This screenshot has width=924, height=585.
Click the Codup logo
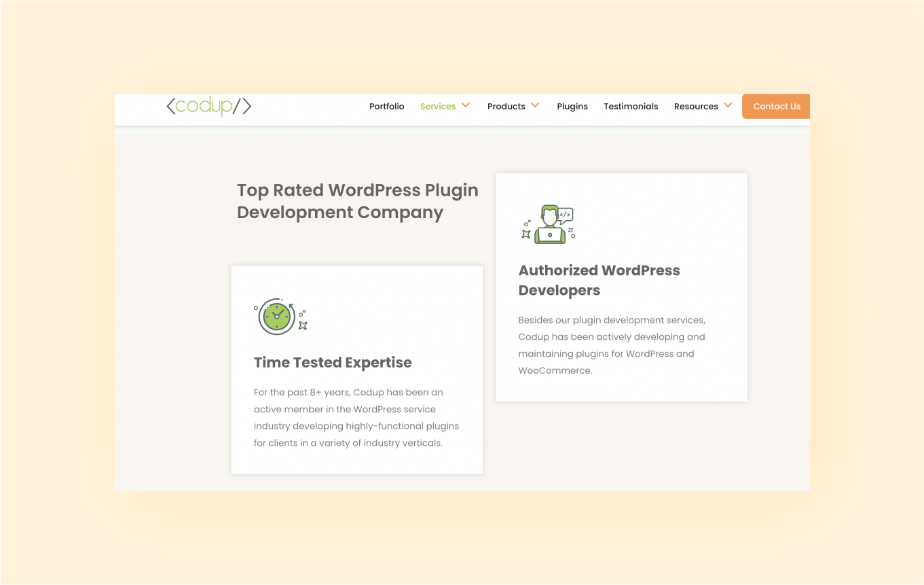(209, 106)
